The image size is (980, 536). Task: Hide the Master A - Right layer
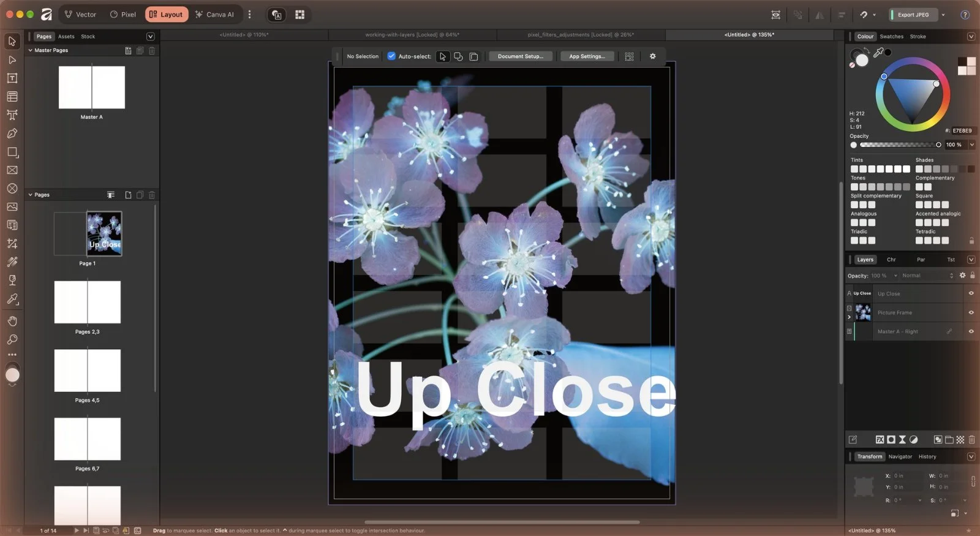pos(971,331)
